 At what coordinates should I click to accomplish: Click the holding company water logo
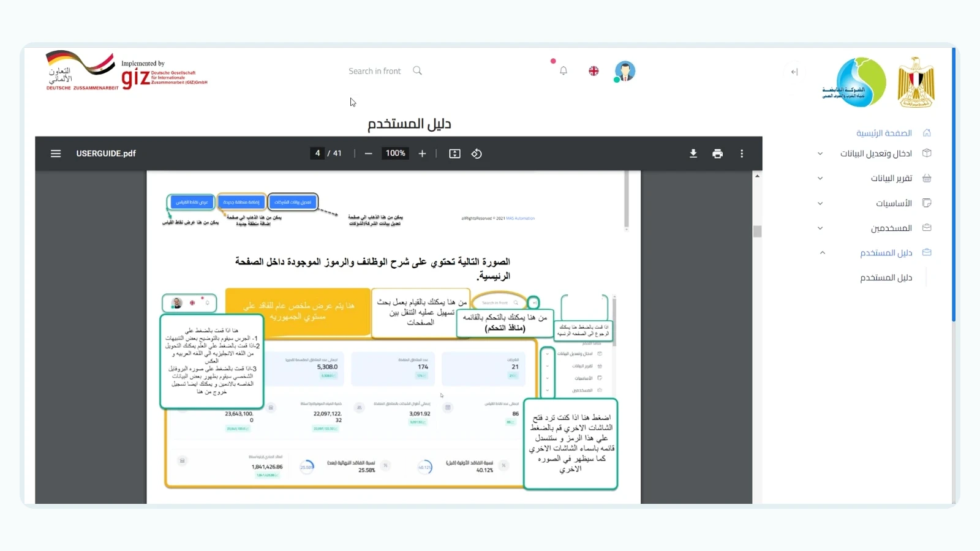click(854, 82)
